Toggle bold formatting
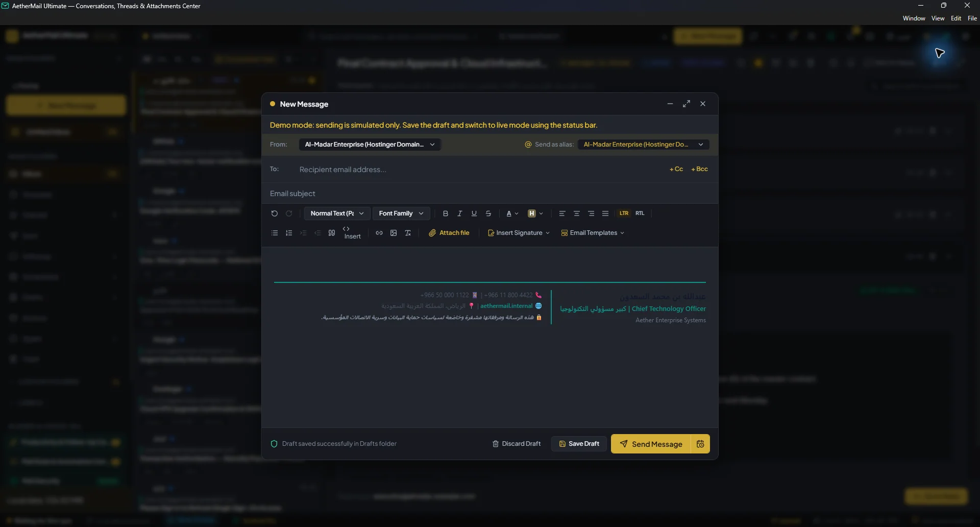 pos(446,213)
